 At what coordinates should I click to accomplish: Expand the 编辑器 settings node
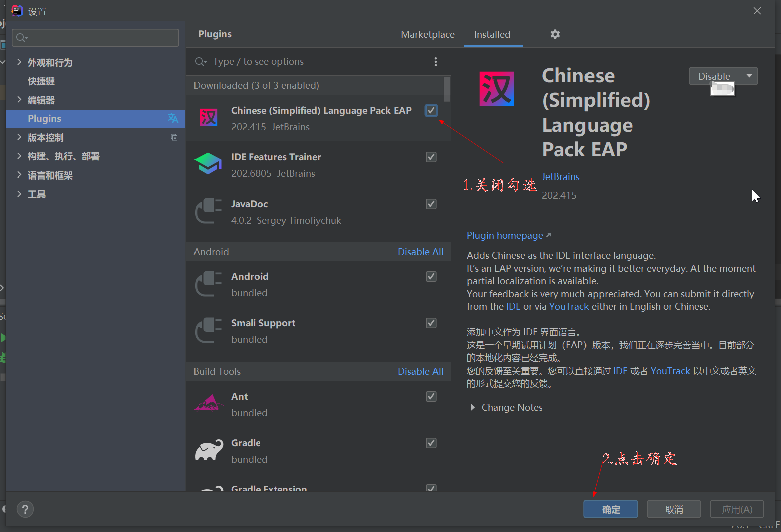pos(19,99)
